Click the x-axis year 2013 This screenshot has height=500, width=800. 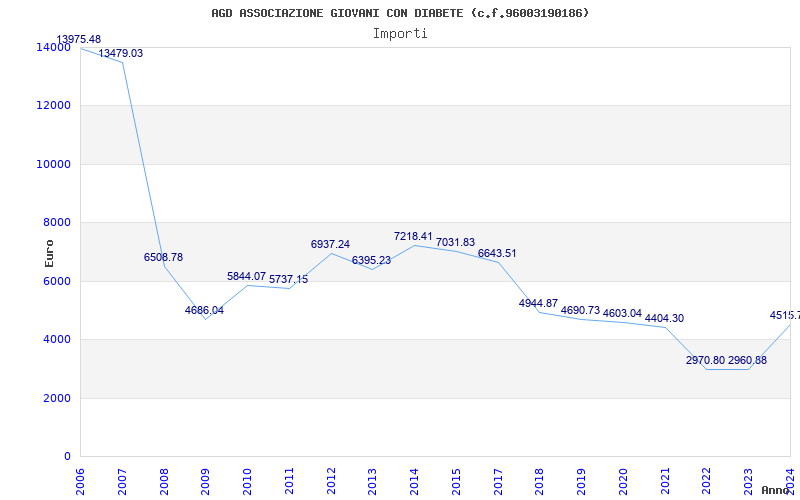tap(373, 481)
